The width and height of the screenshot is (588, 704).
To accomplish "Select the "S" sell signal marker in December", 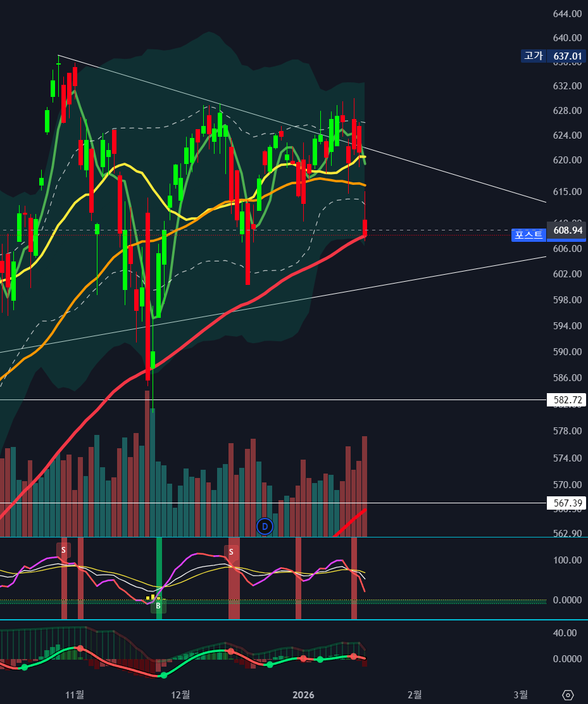I will (x=231, y=552).
